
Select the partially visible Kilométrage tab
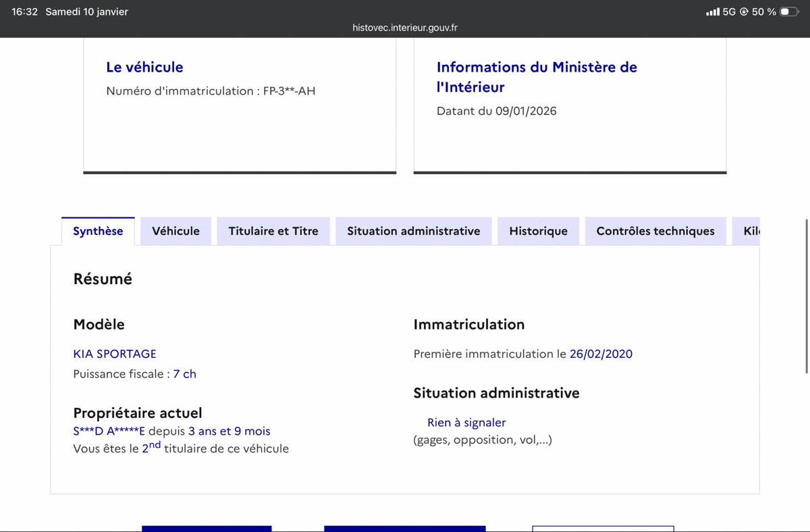(751, 231)
